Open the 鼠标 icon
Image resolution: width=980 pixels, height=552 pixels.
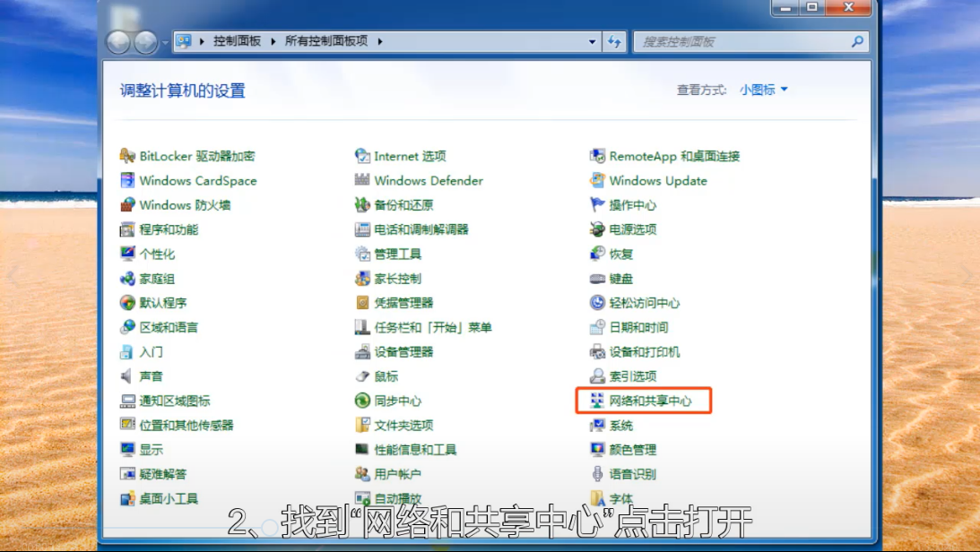(362, 375)
